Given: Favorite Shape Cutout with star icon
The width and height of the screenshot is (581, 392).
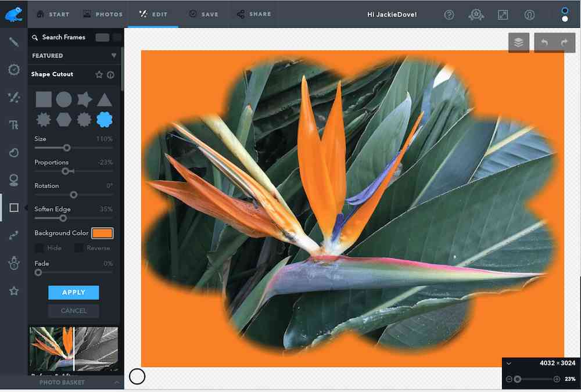Looking at the screenshot, I should tap(99, 74).
